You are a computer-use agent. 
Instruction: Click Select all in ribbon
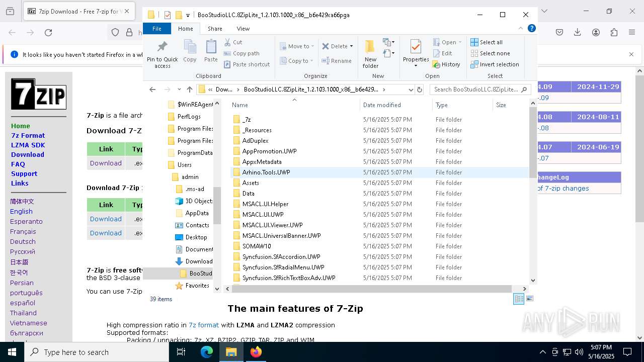pos(487,42)
